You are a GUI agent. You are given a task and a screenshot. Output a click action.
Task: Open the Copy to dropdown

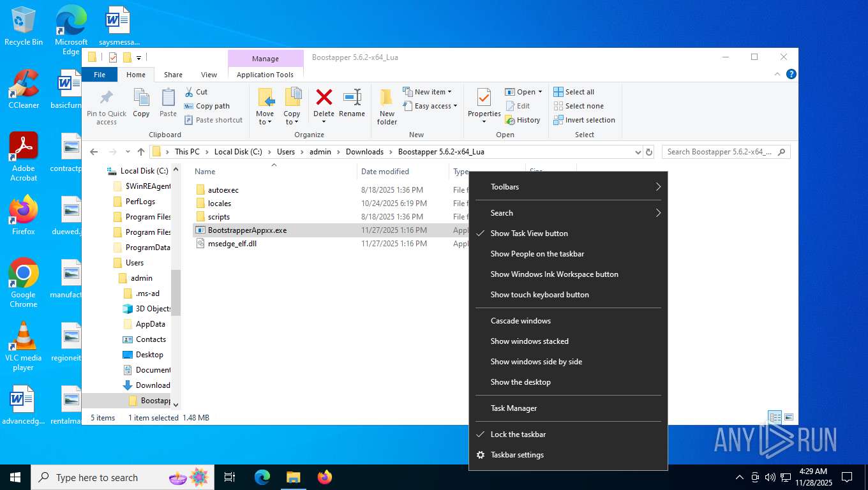coord(292,107)
